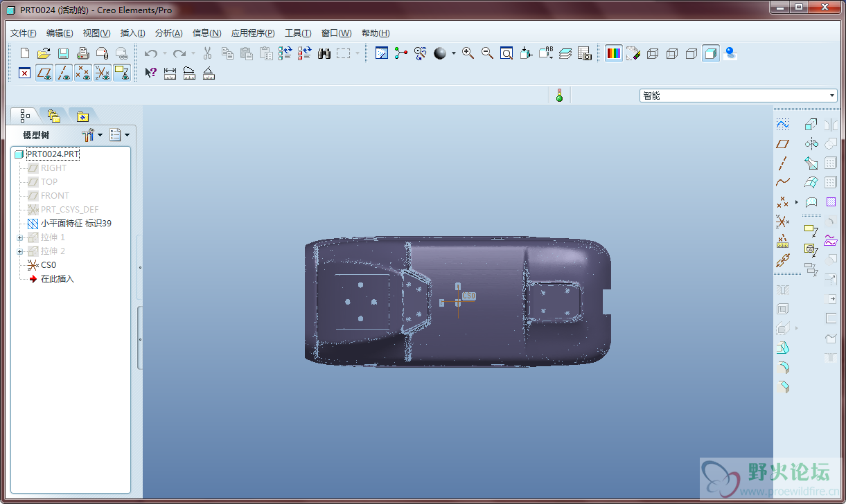Select the FRONT datum plane in tree
This screenshot has width=846, height=504.
tap(55, 196)
